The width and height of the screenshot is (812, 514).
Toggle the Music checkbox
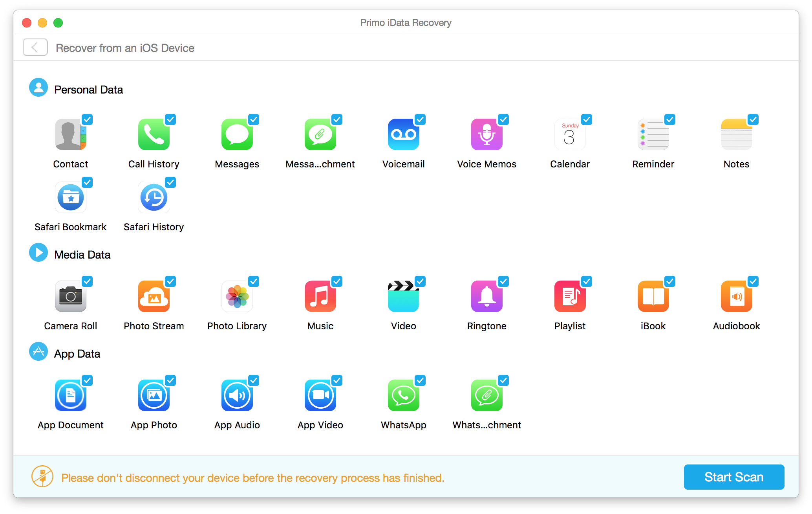coord(337,281)
